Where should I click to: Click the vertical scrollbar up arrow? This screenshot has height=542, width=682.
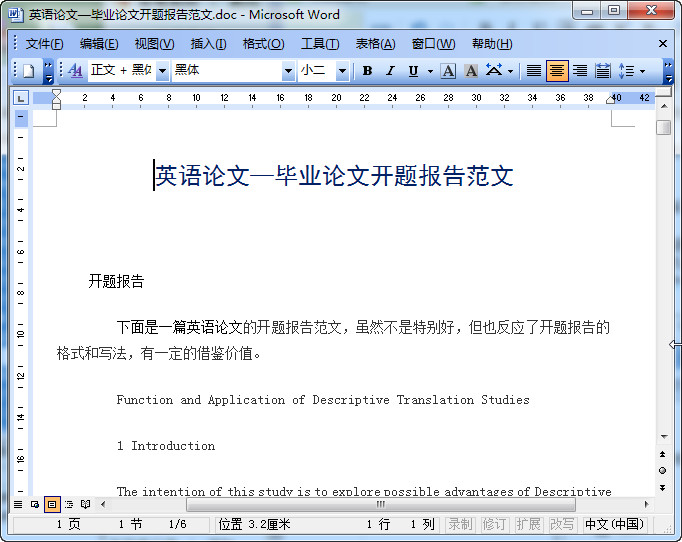pos(664,106)
